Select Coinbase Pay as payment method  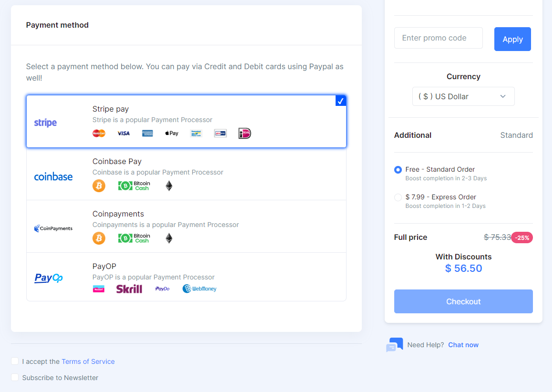pyautogui.click(x=186, y=174)
